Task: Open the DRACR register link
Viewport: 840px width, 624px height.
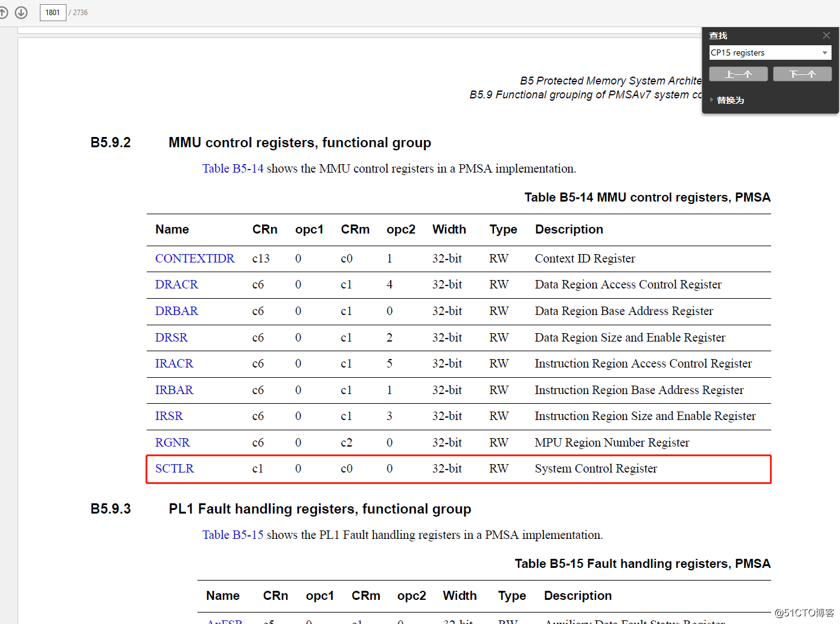Action: point(176,284)
